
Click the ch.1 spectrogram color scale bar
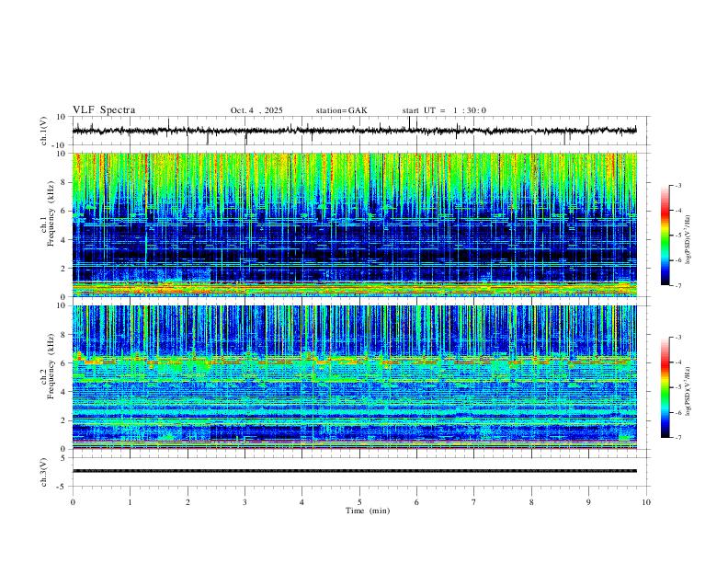coord(665,236)
